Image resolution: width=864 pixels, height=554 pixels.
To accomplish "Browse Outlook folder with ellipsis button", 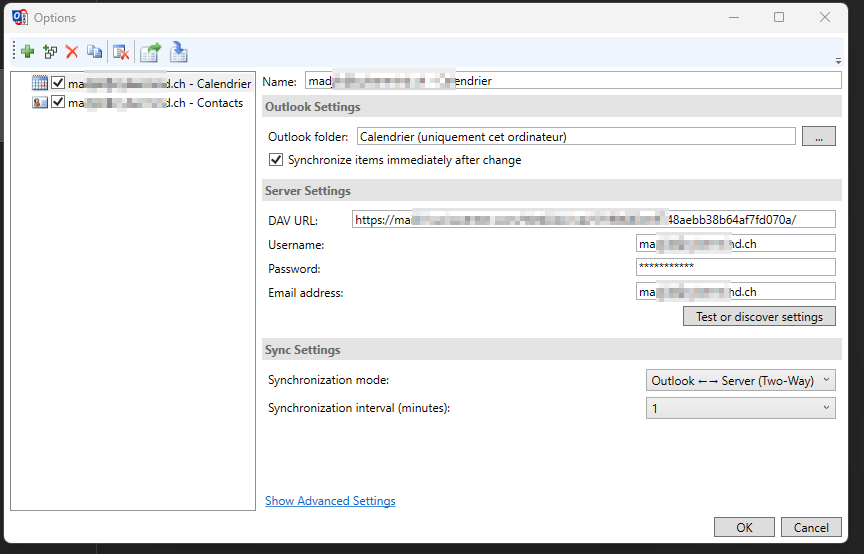I will click(818, 137).
